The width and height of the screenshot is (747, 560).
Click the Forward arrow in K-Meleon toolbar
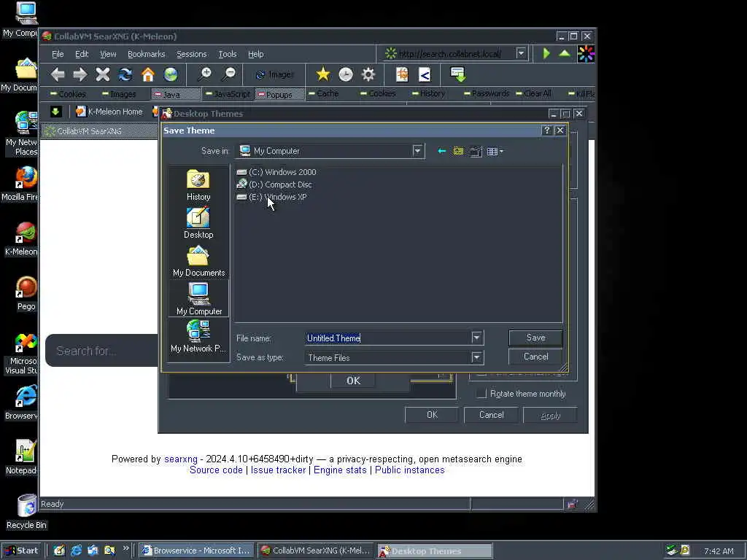click(80, 74)
